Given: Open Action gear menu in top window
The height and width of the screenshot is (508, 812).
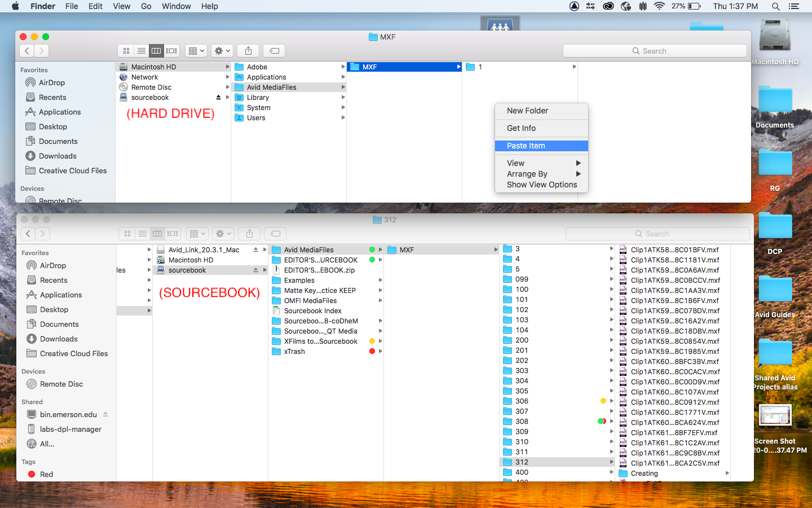Looking at the screenshot, I should click(x=222, y=51).
